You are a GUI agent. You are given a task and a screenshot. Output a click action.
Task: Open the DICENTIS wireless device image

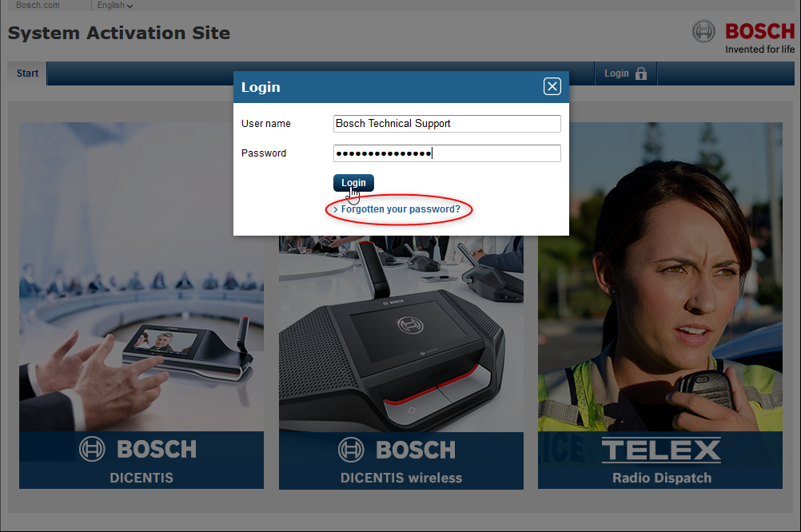click(x=400, y=335)
